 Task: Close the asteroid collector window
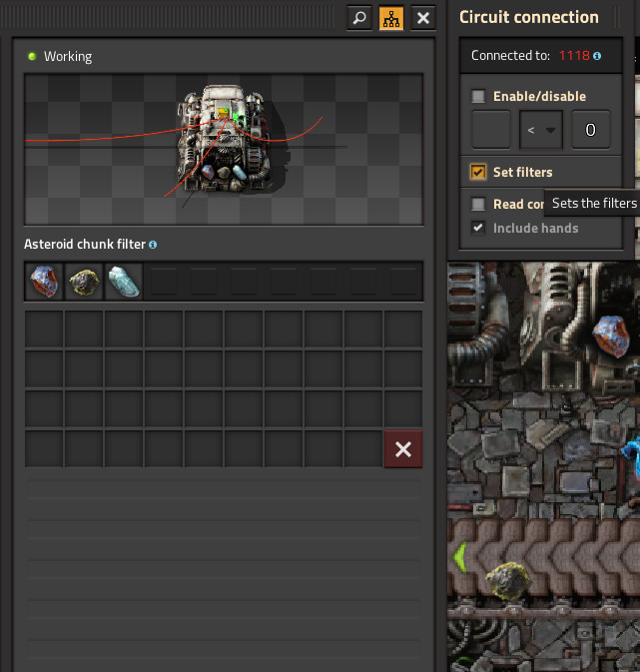[423, 18]
